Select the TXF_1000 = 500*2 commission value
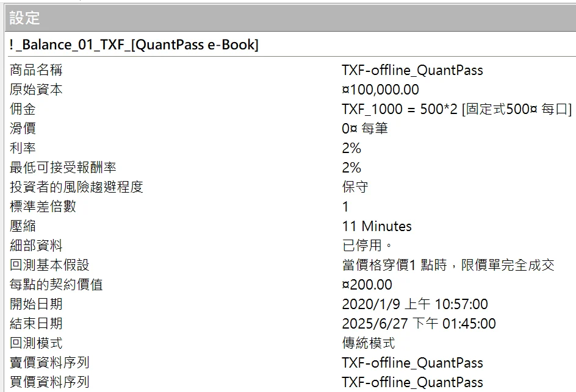Viewport: 576px width, 392px height. pyautogui.click(x=456, y=109)
